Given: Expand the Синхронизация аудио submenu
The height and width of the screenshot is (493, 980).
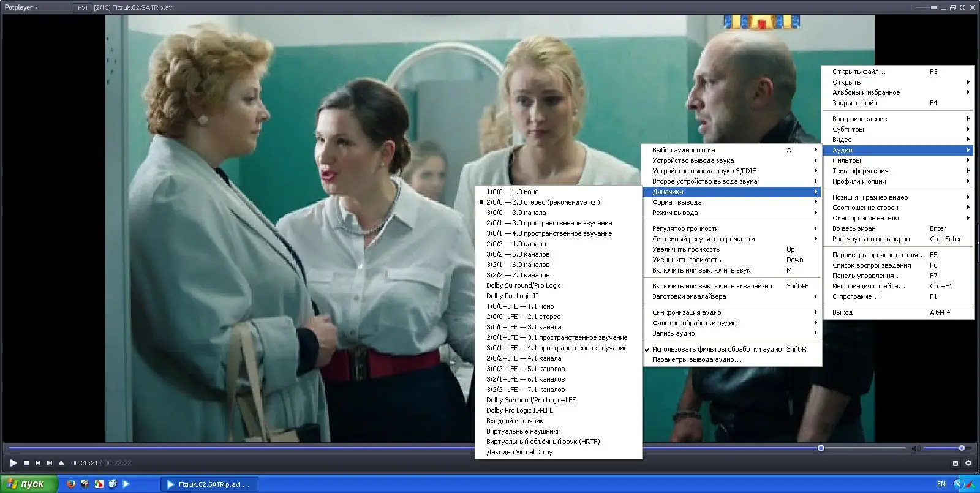Looking at the screenshot, I should click(731, 312).
